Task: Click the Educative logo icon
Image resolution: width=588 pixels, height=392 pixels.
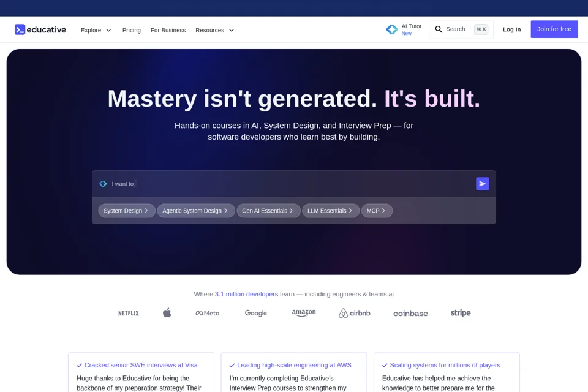Action: [x=20, y=29]
